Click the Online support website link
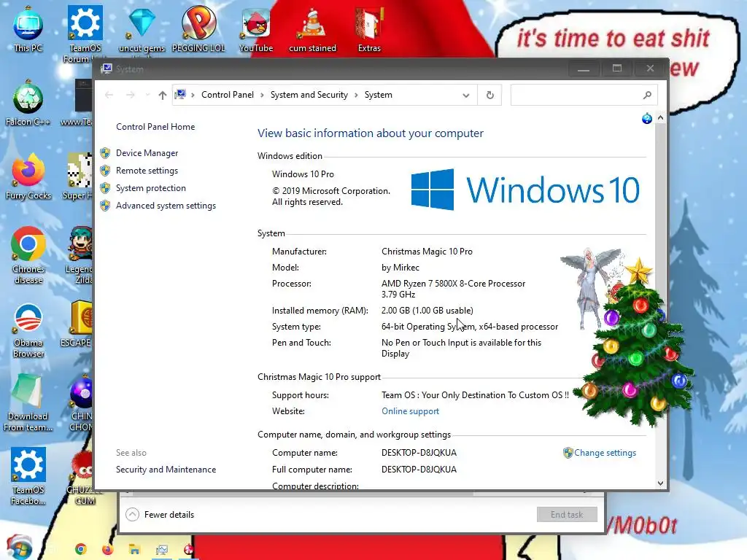This screenshot has height=560, width=747. click(x=410, y=411)
